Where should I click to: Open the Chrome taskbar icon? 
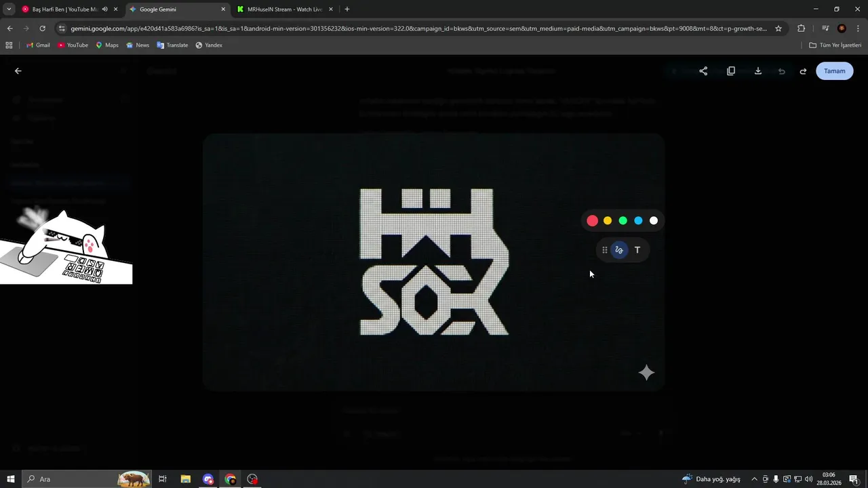click(231, 479)
